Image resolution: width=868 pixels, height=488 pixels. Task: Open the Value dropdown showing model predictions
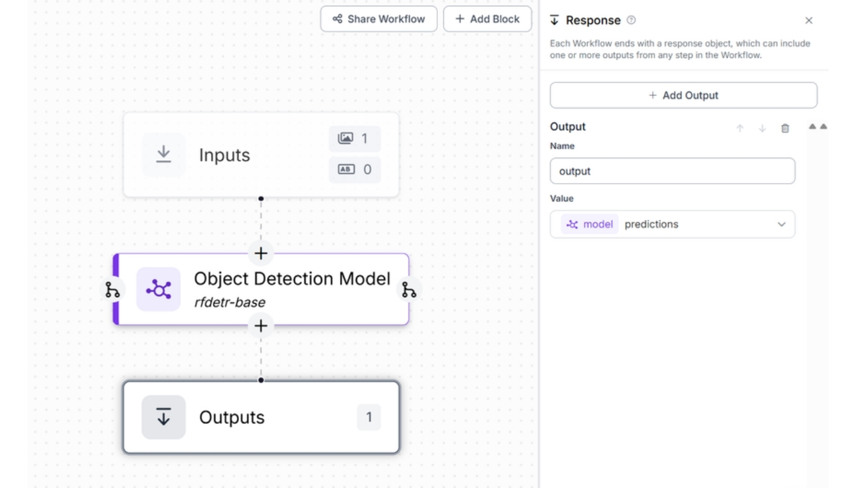coord(672,224)
